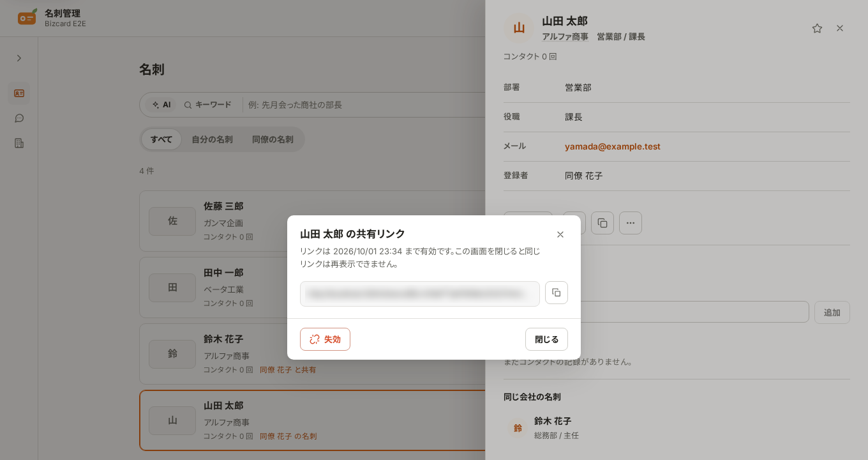Open the yamada@example.test email link
This screenshot has height=460, width=868.
pyautogui.click(x=613, y=146)
